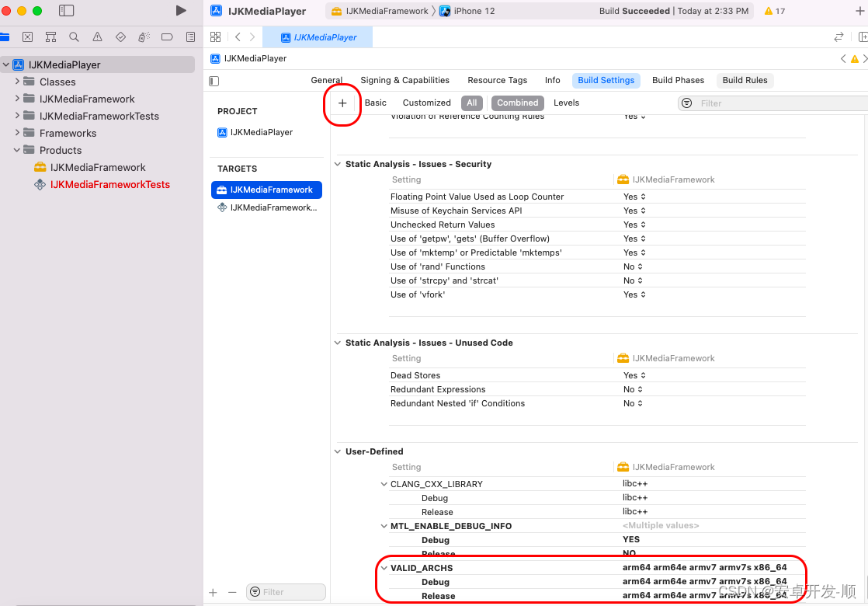This screenshot has width=868, height=606.
Task: Go back with the editor back arrow
Action: pos(238,37)
